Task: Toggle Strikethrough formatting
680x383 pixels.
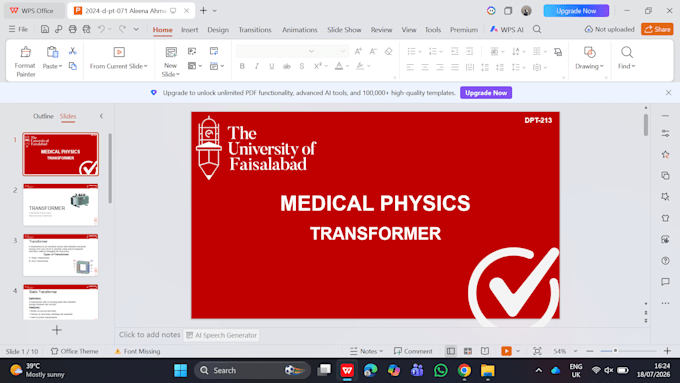Action: [287, 66]
